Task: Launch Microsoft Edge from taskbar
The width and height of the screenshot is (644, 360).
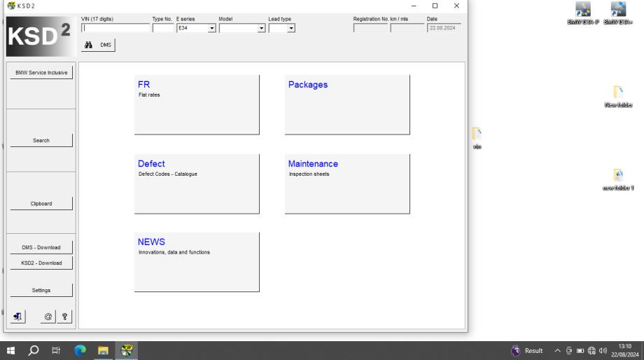Action: (x=80, y=351)
